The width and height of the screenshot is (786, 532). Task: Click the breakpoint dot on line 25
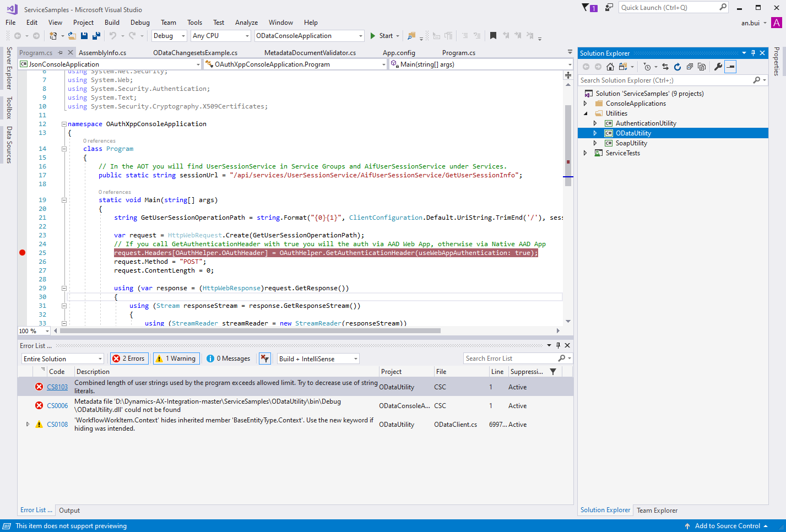pos(23,253)
